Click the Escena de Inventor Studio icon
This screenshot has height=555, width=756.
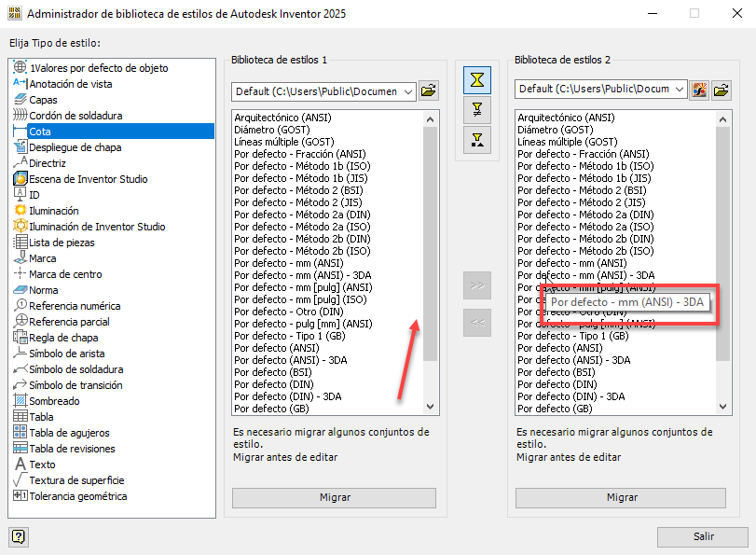click(20, 178)
